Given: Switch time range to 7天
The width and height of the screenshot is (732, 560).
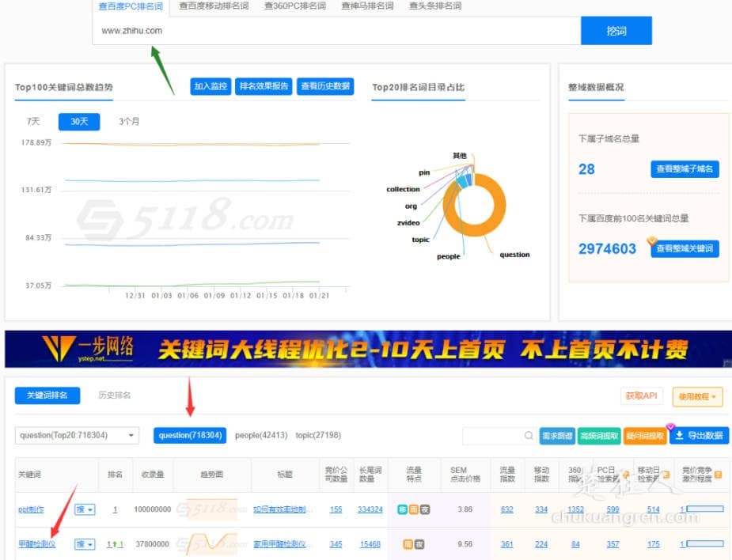Looking at the screenshot, I should (x=32, y=122).
